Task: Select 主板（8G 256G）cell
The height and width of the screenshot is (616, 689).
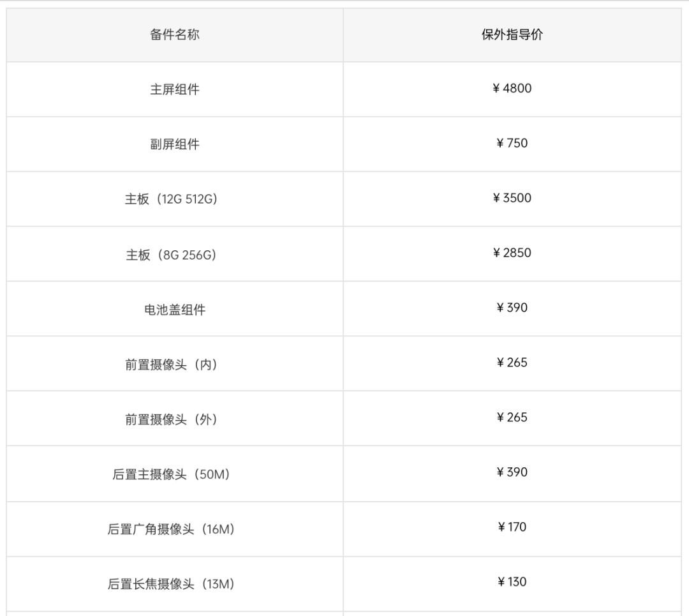Action: coord(171,255)
